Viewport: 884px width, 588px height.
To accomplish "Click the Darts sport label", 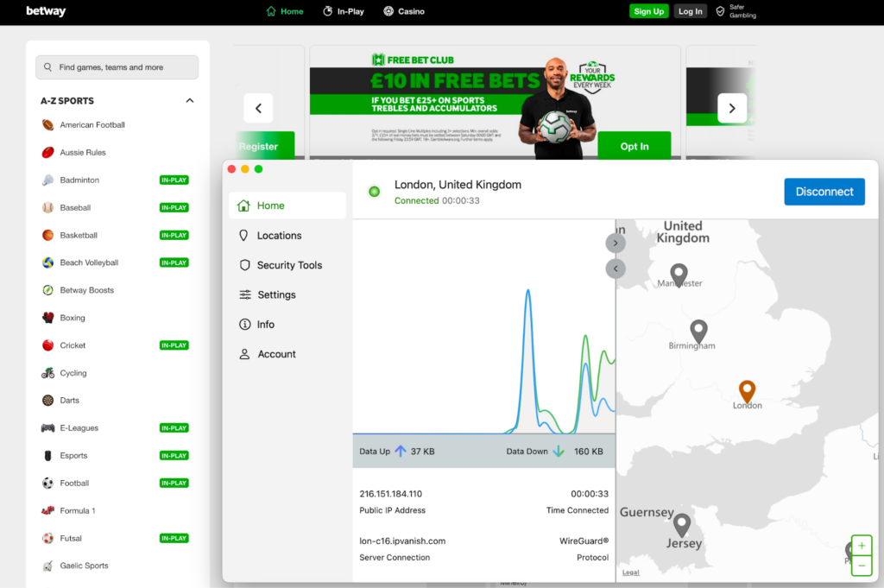I will (x=69, y=401).
